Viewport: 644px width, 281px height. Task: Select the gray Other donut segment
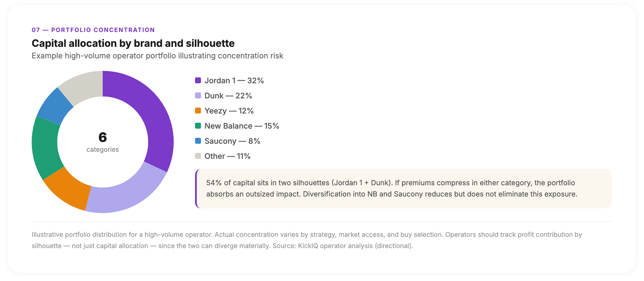point(83,85)
